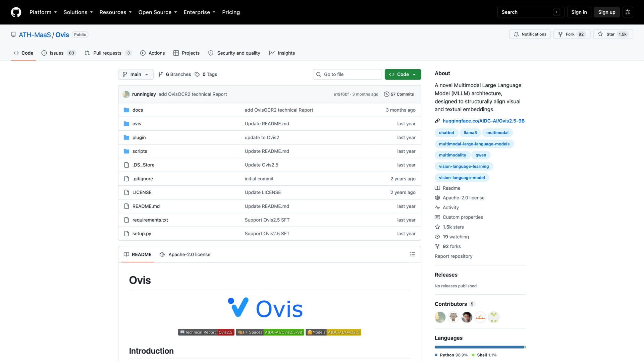Click the Sign in button
This screenshot has width=644, height=362.
(579, 12)
